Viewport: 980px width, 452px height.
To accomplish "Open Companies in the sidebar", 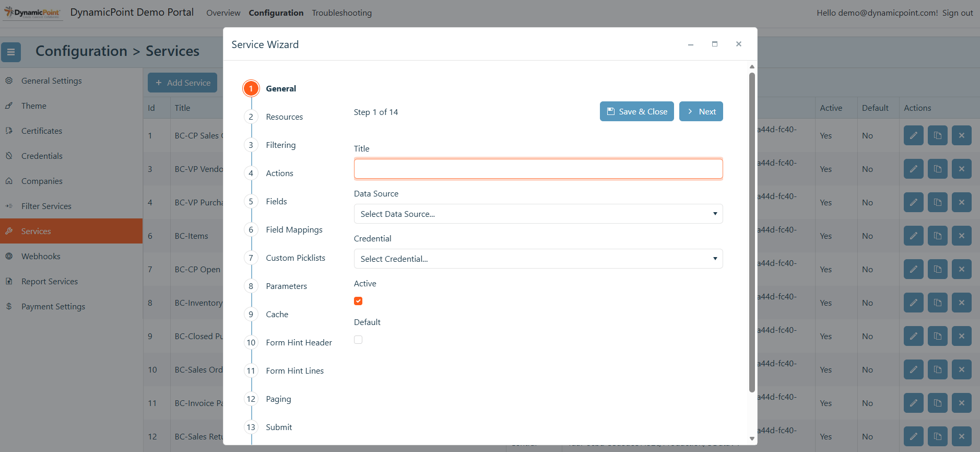I will pyautogui.click(x=71, y=181).
